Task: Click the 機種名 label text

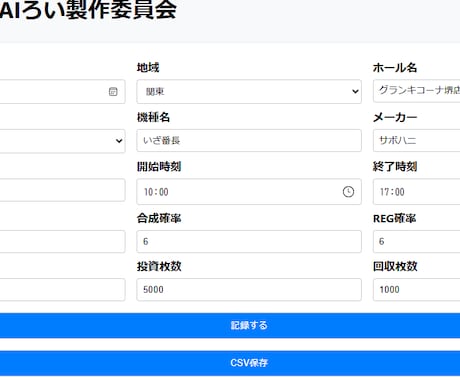Action: (153, 117)
